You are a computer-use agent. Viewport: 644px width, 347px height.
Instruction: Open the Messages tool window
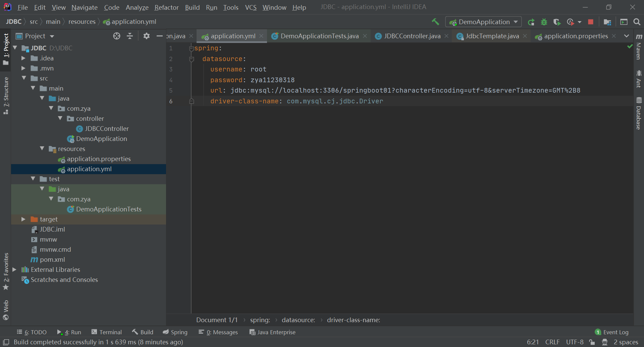(x=218, y=332)
